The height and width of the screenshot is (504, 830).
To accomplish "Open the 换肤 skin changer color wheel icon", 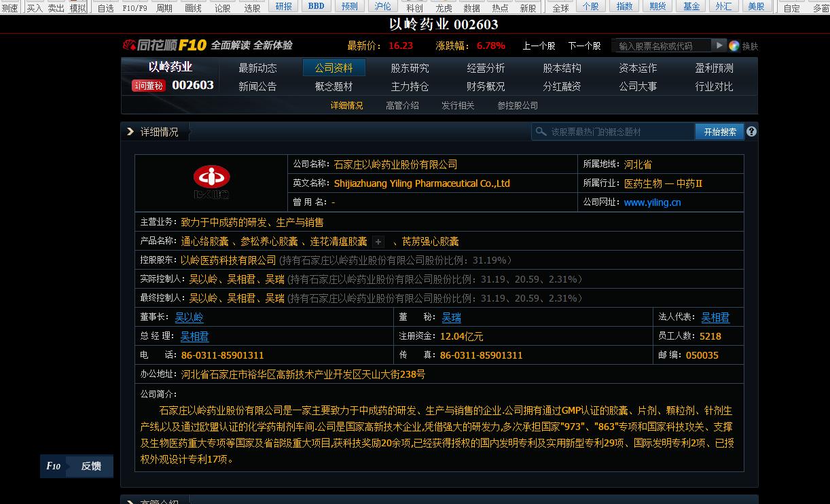I will tap(734, 46).
